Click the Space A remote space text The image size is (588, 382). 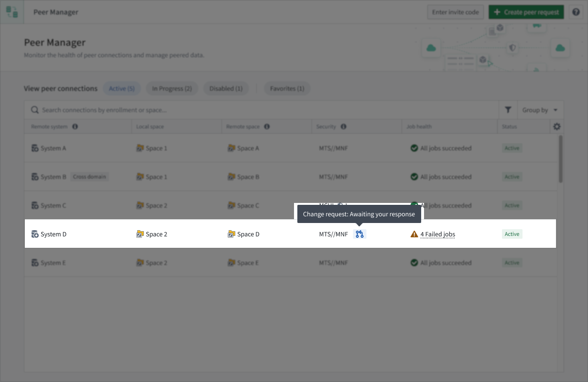click(x=248, y=148)
